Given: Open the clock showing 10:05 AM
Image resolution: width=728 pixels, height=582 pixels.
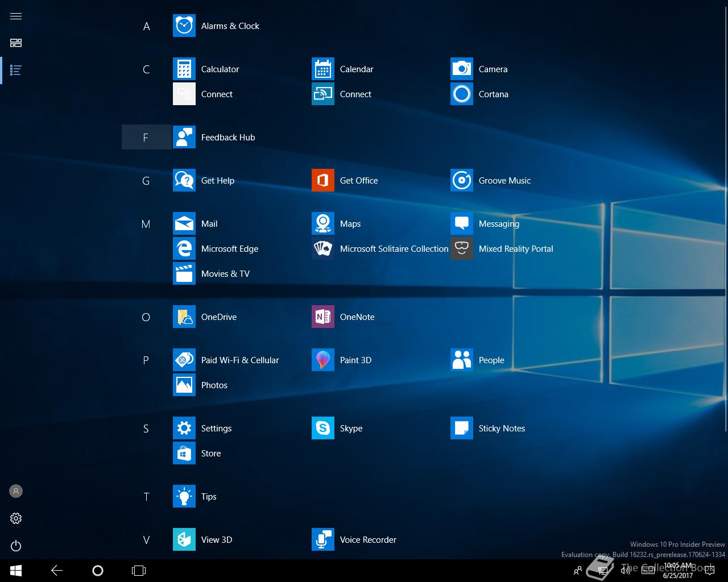Looking at the screenshot, I should click(678, 571).
